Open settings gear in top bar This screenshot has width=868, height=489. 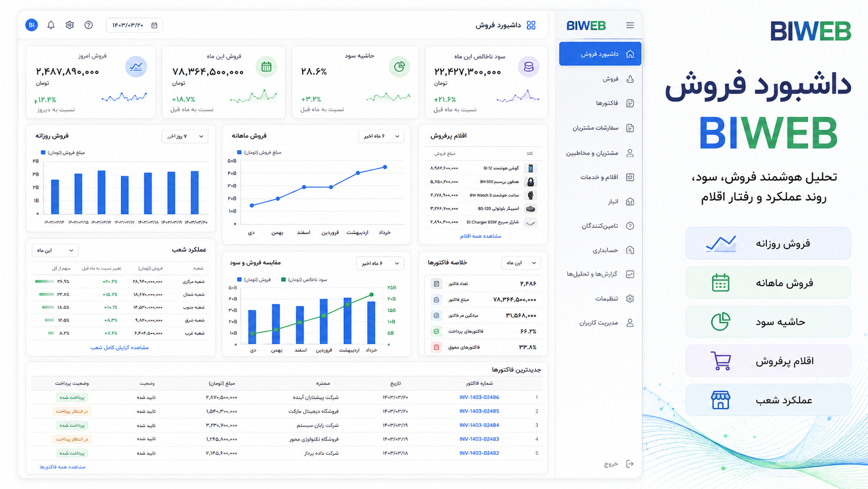70,25
